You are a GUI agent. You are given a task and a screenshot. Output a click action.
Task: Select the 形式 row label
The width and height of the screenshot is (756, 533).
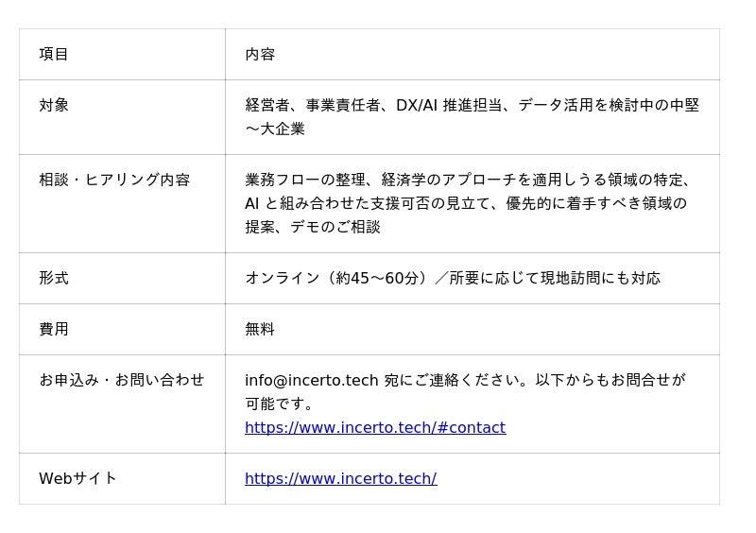[54, 278]
